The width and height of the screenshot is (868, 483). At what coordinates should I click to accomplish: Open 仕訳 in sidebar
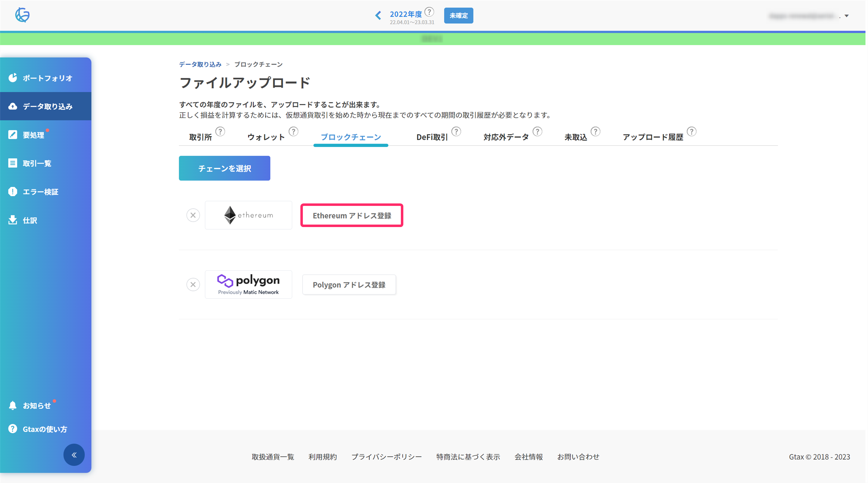point(46,220)
